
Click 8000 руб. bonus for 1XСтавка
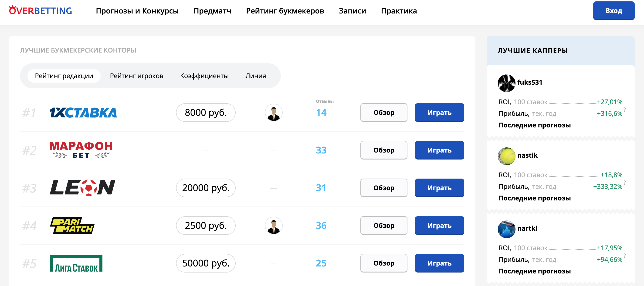click(206, 113)
